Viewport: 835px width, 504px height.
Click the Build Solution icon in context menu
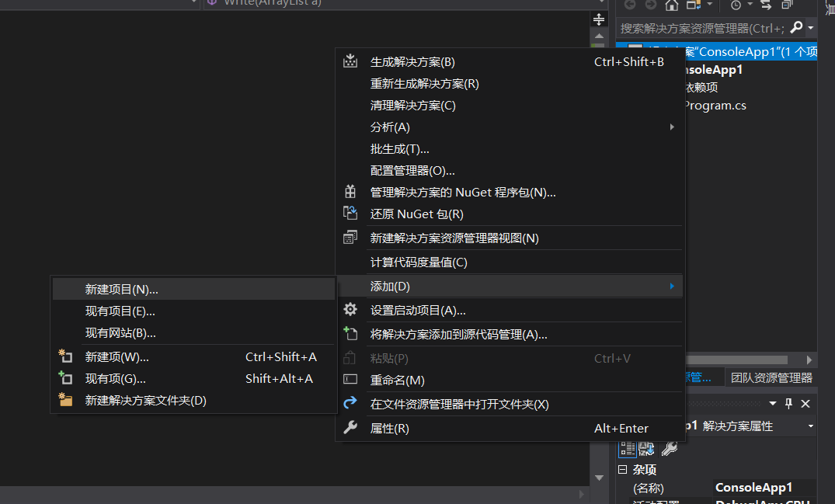350,61
